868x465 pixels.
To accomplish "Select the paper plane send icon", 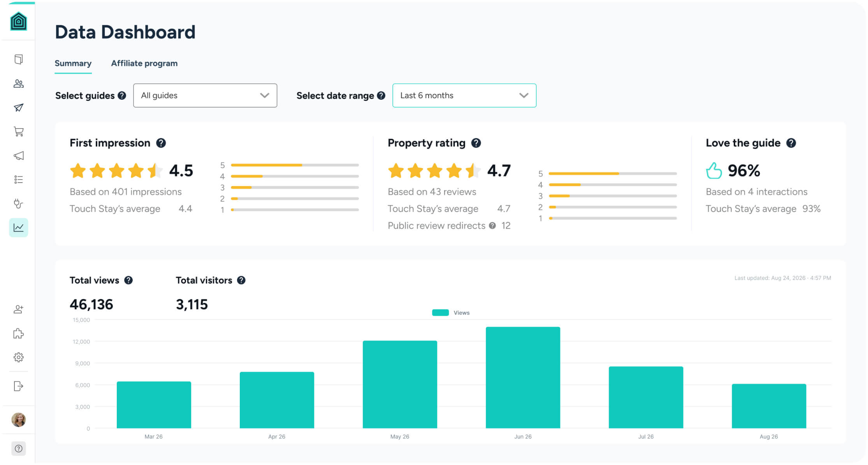I will coord(18,107).
